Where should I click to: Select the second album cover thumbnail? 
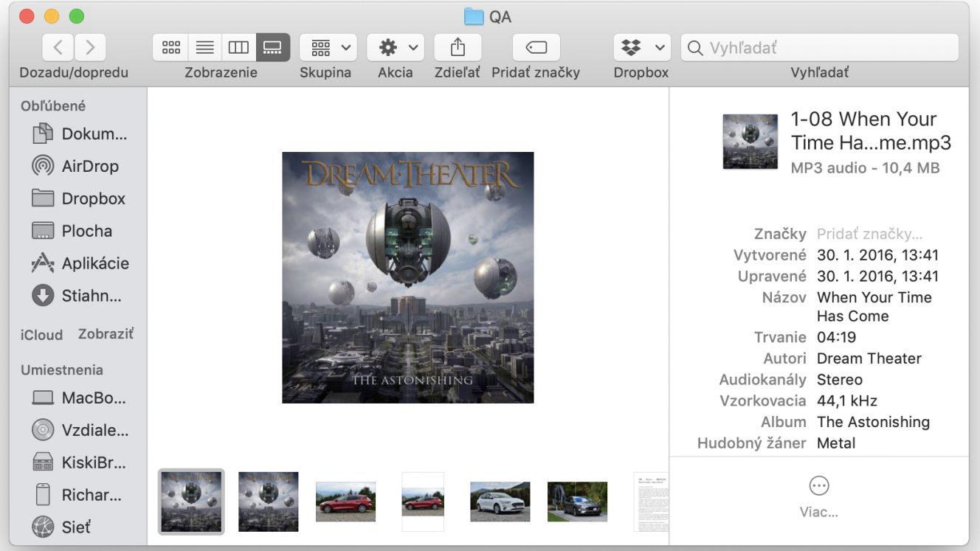coord(269,502)
